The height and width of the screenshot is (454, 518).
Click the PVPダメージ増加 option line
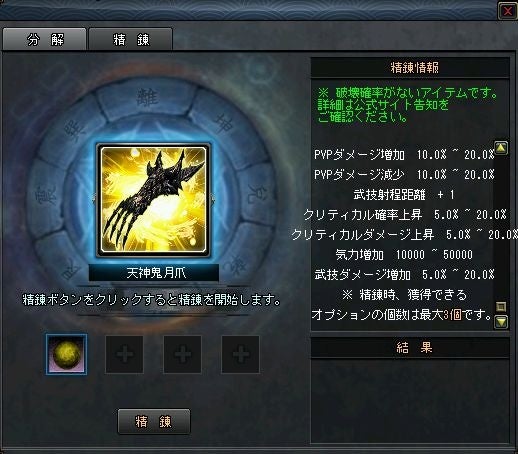pos(404,155)
